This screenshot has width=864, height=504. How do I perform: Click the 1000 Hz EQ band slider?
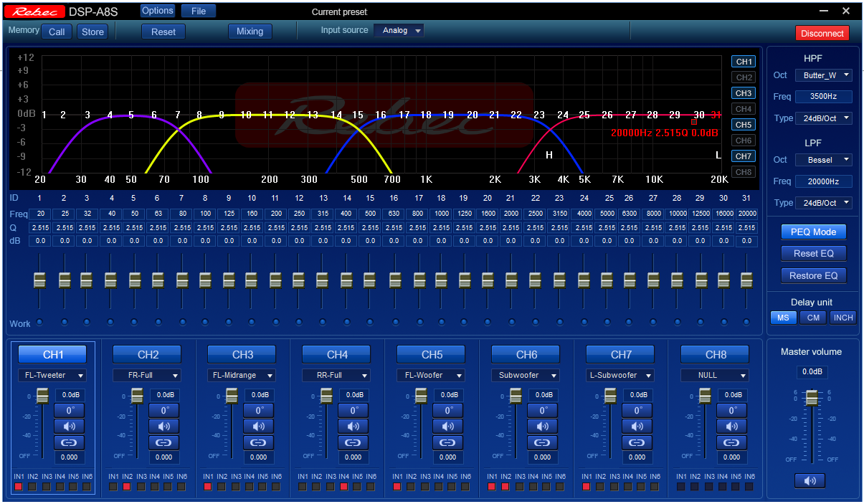coord(441,280)
